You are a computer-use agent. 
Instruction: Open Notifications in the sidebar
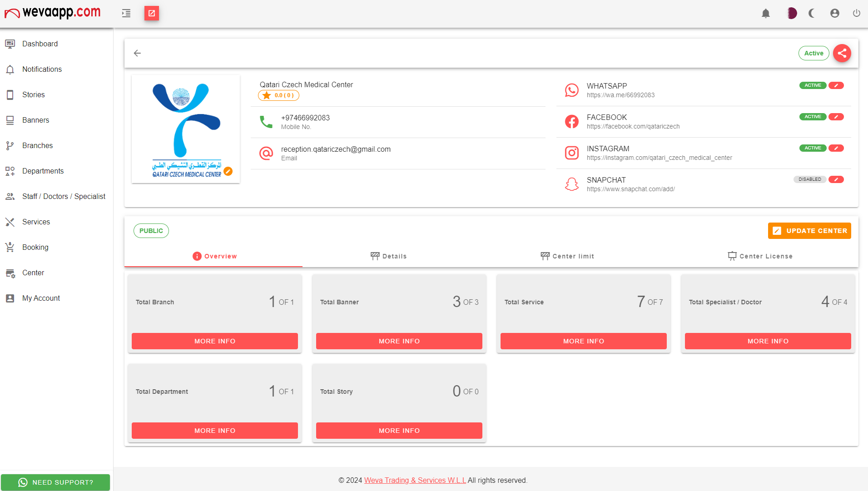(x=56, y=69)
